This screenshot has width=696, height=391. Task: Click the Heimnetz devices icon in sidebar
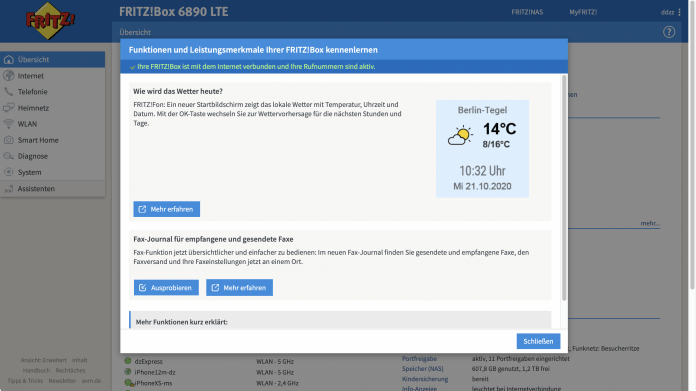click(x=8, y=108)
